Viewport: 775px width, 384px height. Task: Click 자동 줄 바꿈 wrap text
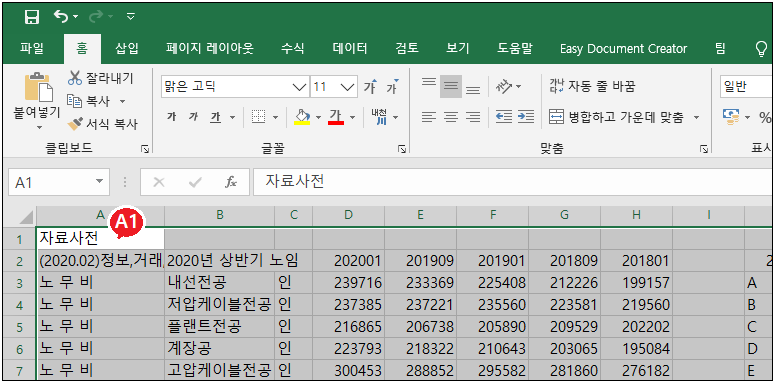coord(592,86)
